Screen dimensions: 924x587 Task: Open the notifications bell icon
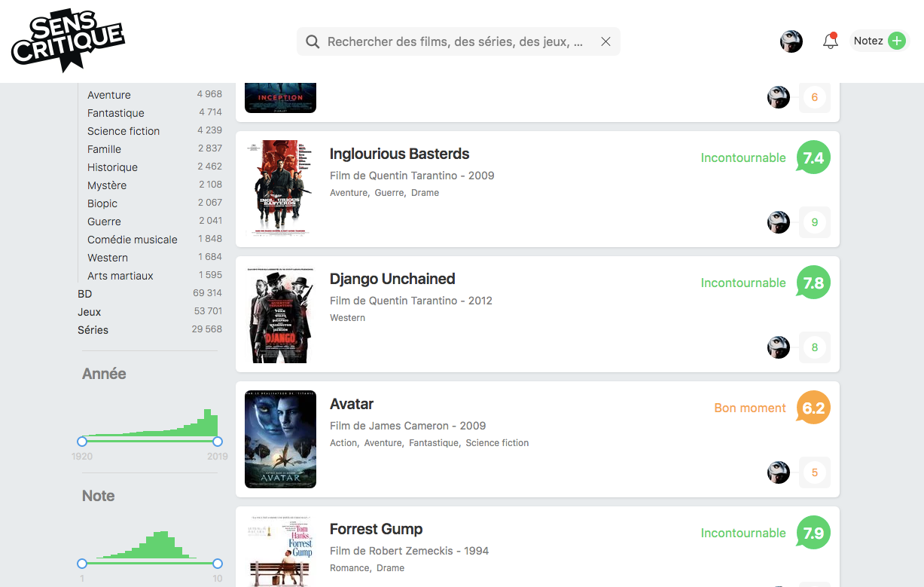click(831, 41)
